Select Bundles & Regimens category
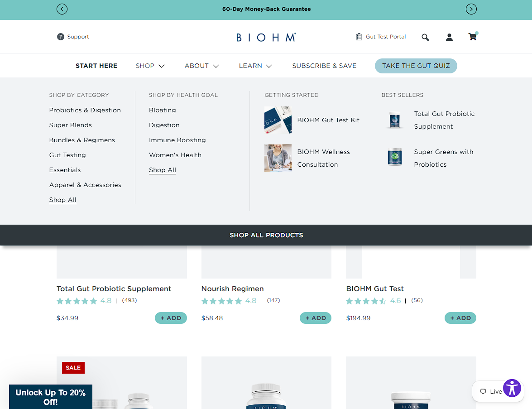532x409 pixels. pos(82,140)
